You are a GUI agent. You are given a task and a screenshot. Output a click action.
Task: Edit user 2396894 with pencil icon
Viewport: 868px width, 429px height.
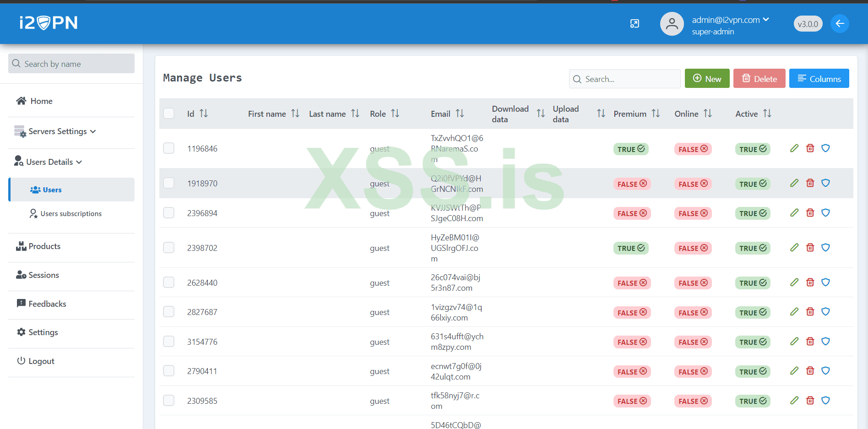tap(794, 213)
